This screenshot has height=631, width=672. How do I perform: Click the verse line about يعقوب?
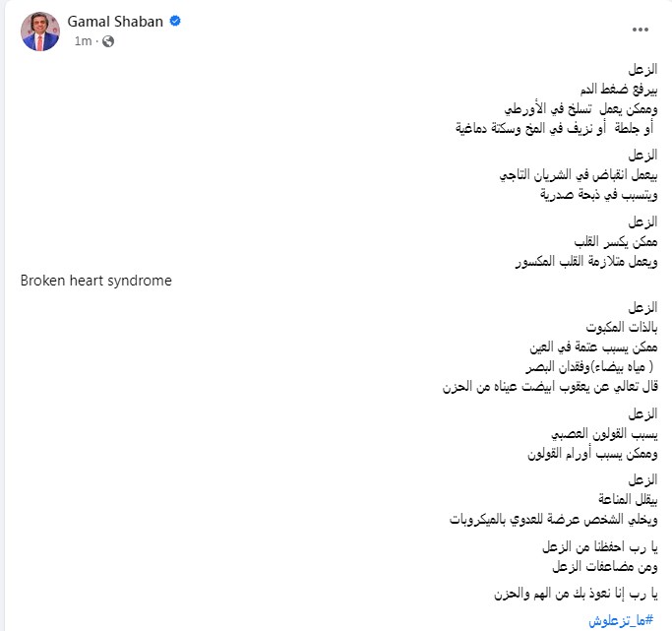[x=552, y=386]
